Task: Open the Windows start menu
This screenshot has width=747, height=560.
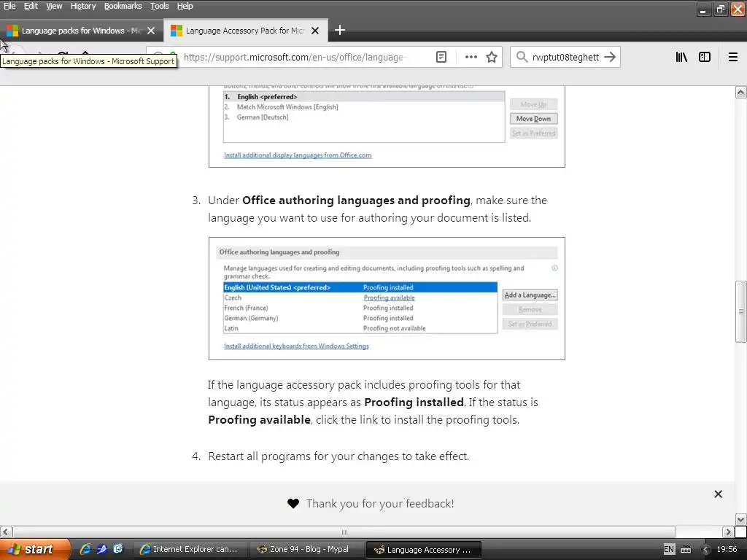Action: [35, 550]
